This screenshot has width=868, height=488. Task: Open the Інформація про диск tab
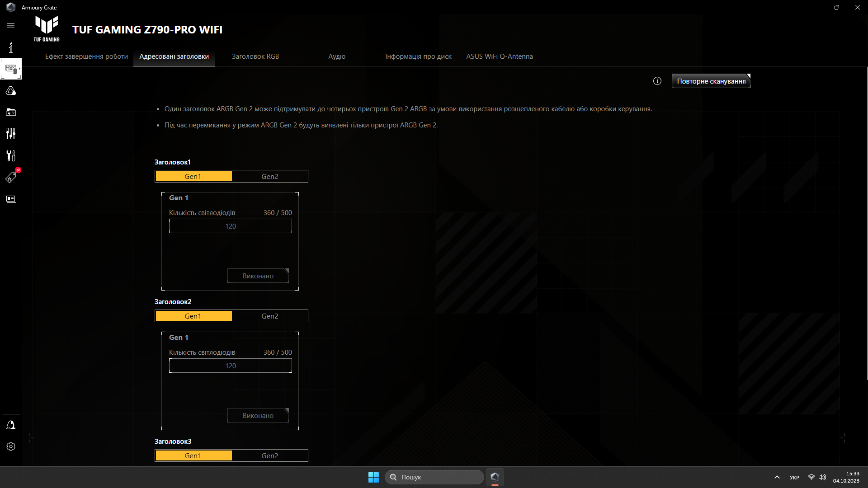coord(418,56)
